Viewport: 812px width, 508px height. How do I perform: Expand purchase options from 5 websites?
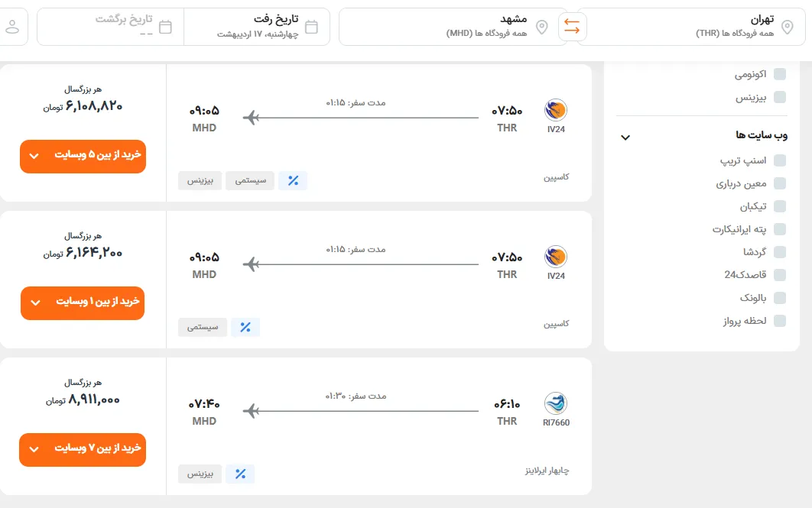point(83,157)
